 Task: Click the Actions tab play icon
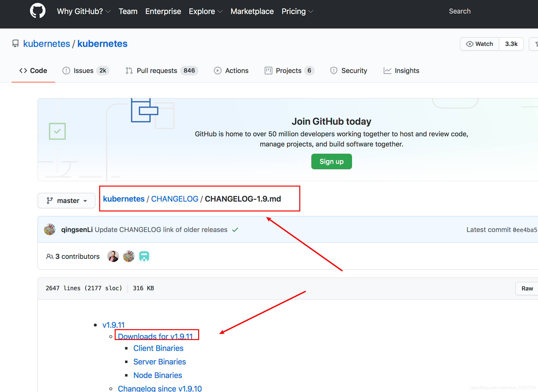pos(218,71)
